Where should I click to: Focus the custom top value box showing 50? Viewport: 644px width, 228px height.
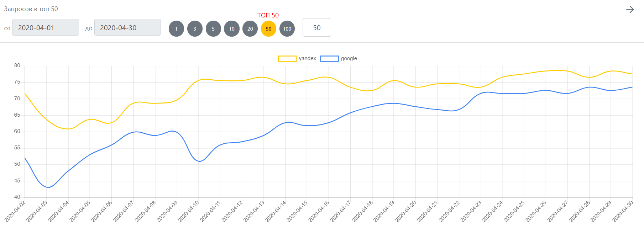click(x=316, y=27)
